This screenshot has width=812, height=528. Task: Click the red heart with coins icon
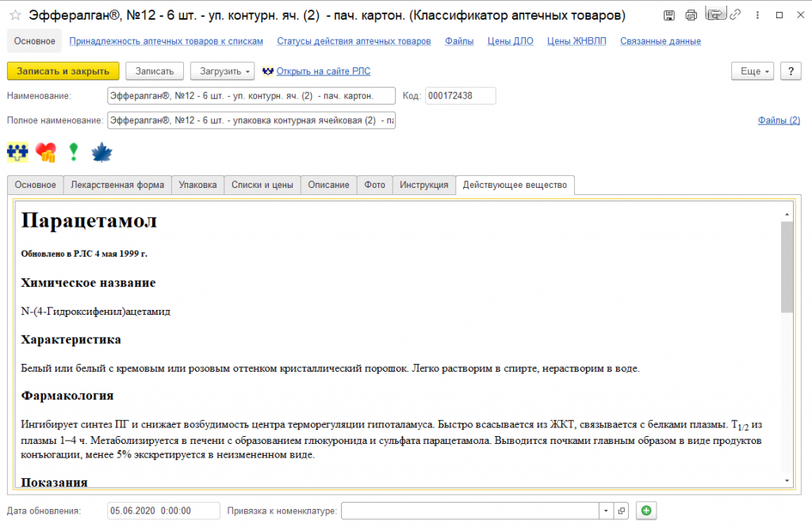pyautogui.click(x=46, y=152)
